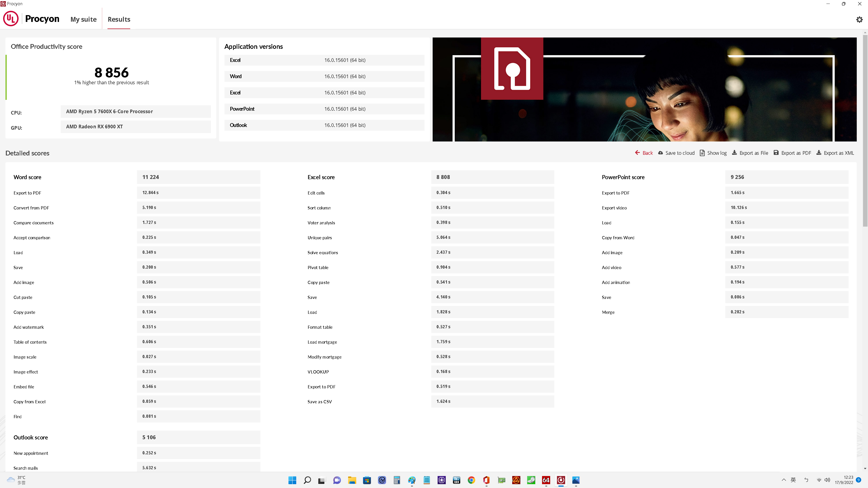Open the weather widget showing 31°C
Viewport: 868px width, 488px height.
[17, 480]
